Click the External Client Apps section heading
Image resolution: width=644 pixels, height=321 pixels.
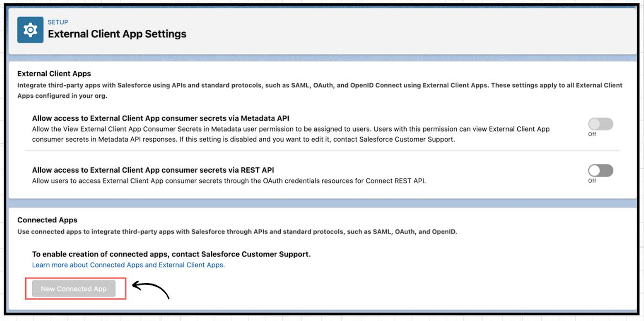[x=54, y=74]
